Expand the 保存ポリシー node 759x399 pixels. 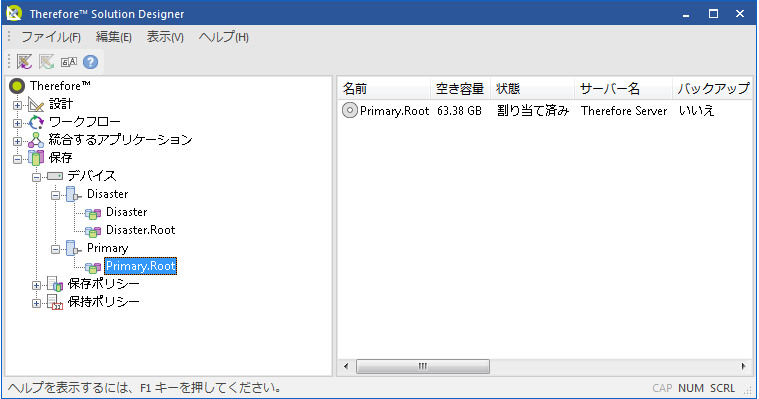[x=36, y=285]
